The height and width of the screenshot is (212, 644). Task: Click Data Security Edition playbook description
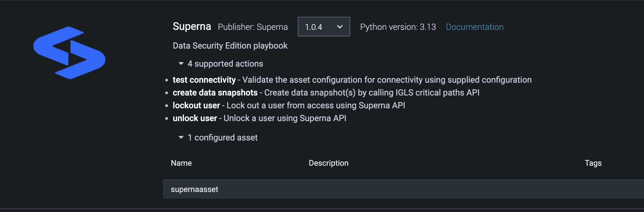click(x=230, y=46)
